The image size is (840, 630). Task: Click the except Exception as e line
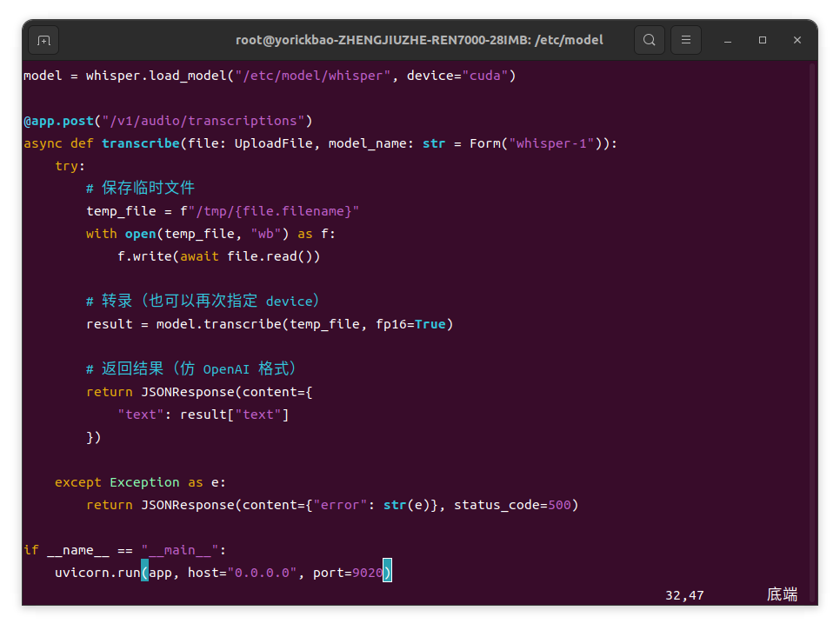coord(140,483)
